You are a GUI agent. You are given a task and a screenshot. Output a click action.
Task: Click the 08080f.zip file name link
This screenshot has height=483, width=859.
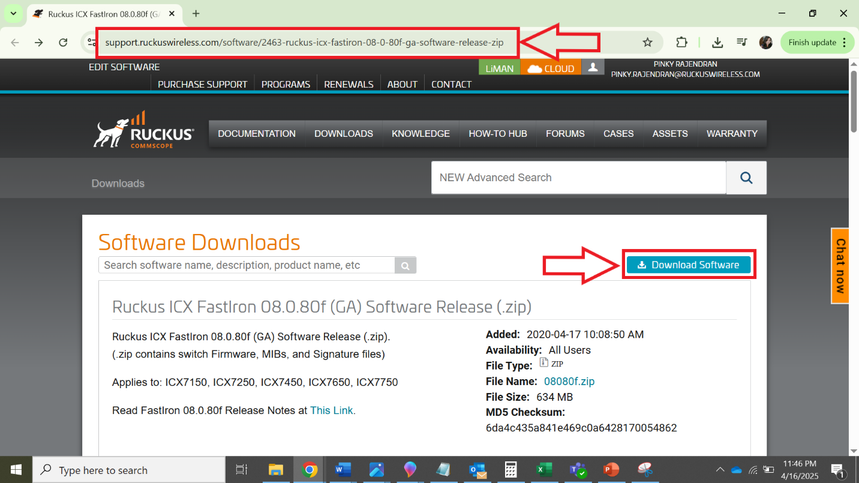[568, 381]
